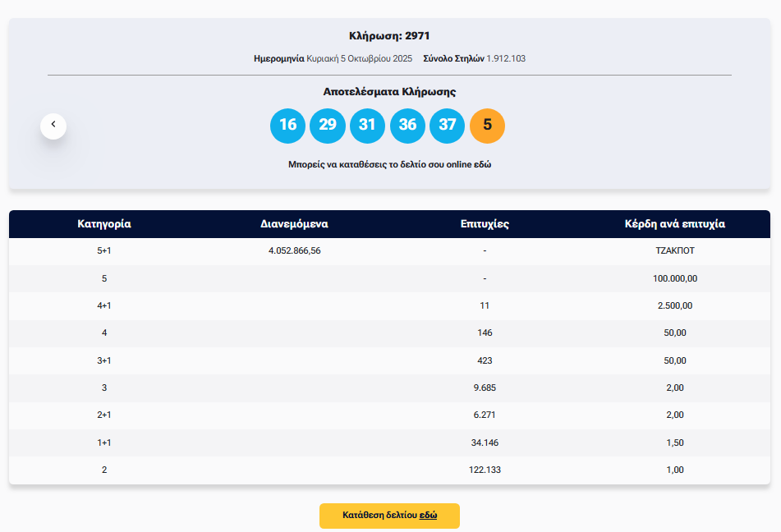This screenshot has width=781, height=532.
Task: Click the 'Κατηγορία' column header
Action: point(104,224)
